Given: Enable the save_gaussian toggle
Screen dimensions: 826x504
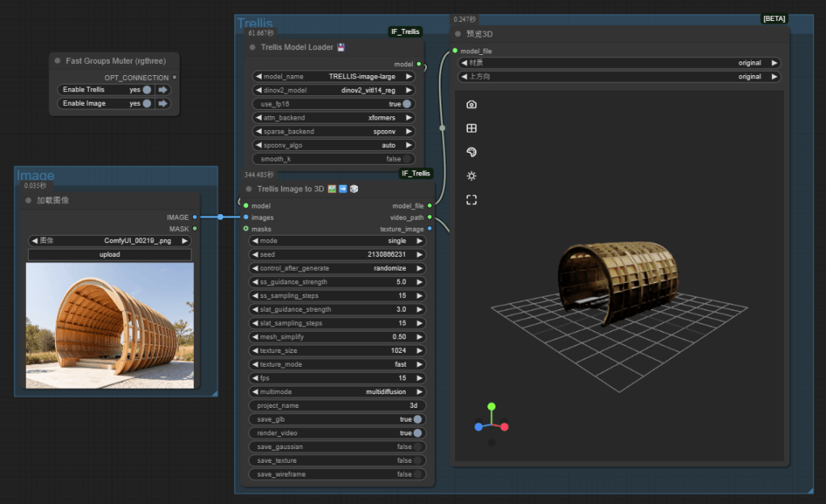Looking at the screenshot, I should (418, 447).
